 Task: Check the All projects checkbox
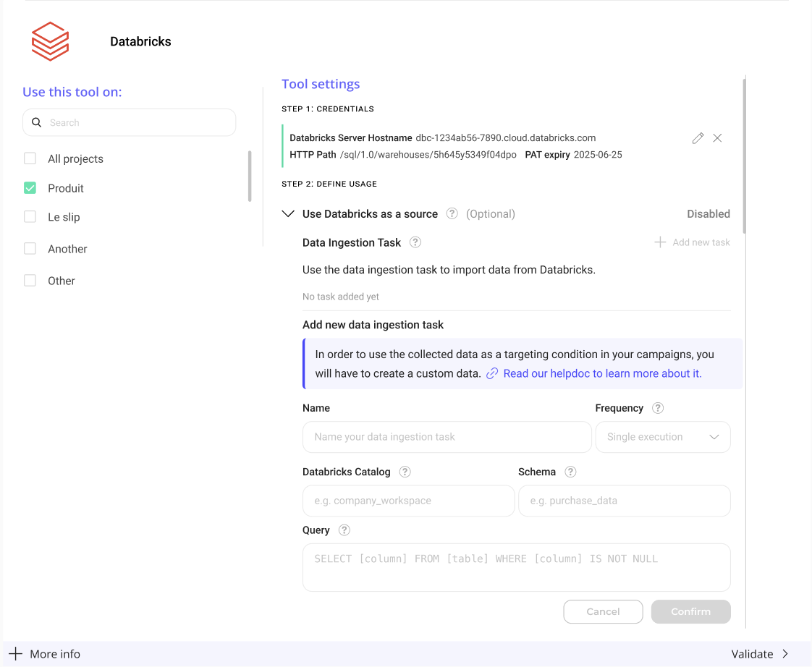[x=30, y=158]
